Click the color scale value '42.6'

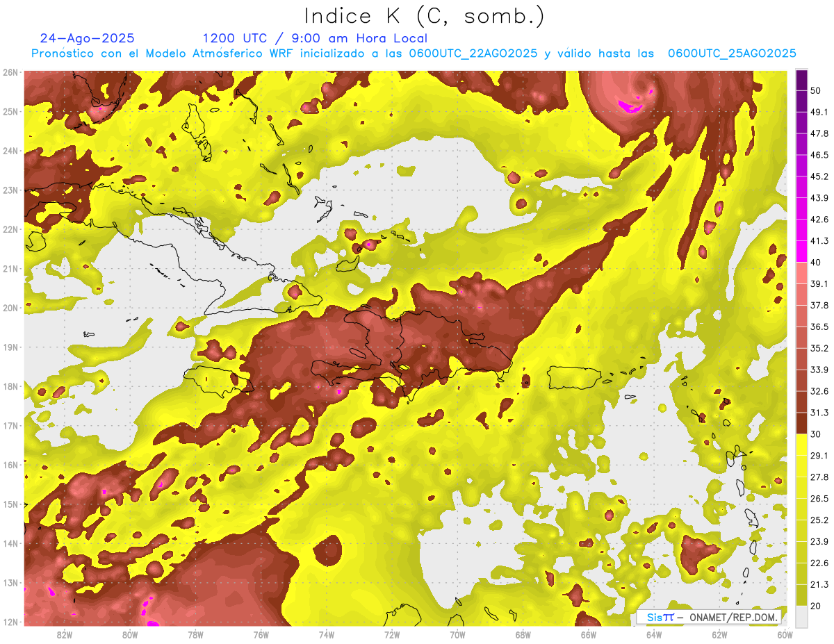tap(819, 219)
